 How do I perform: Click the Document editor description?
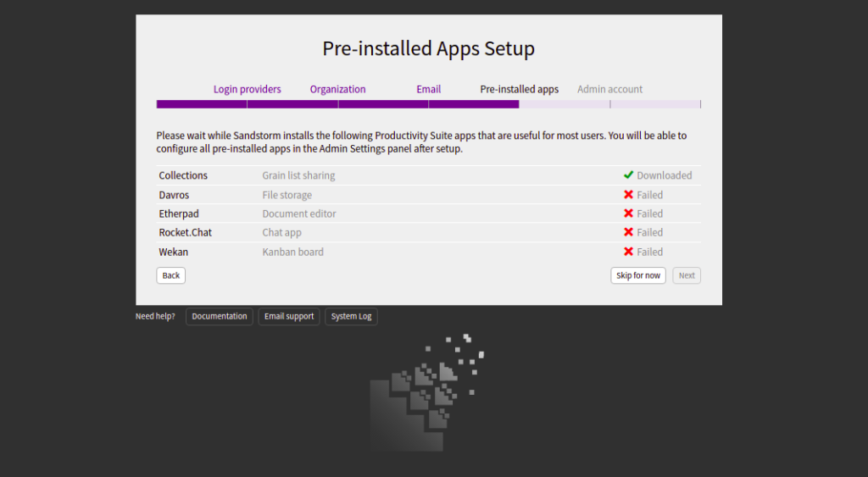click(x=299, y=214)
